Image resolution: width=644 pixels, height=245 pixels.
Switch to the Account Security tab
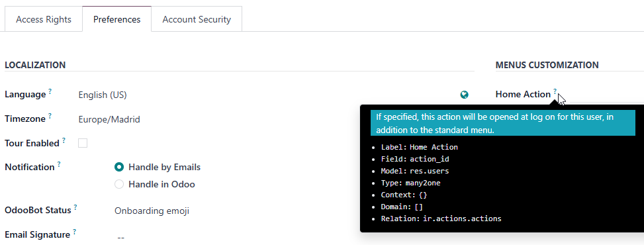pyautogui.click(x=197, y=19)
